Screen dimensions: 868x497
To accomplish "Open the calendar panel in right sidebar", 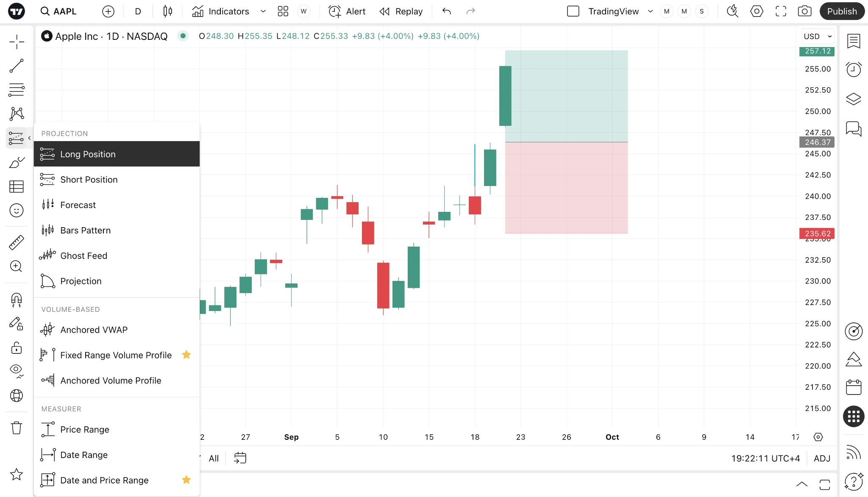I will click(x=854, y=387).
